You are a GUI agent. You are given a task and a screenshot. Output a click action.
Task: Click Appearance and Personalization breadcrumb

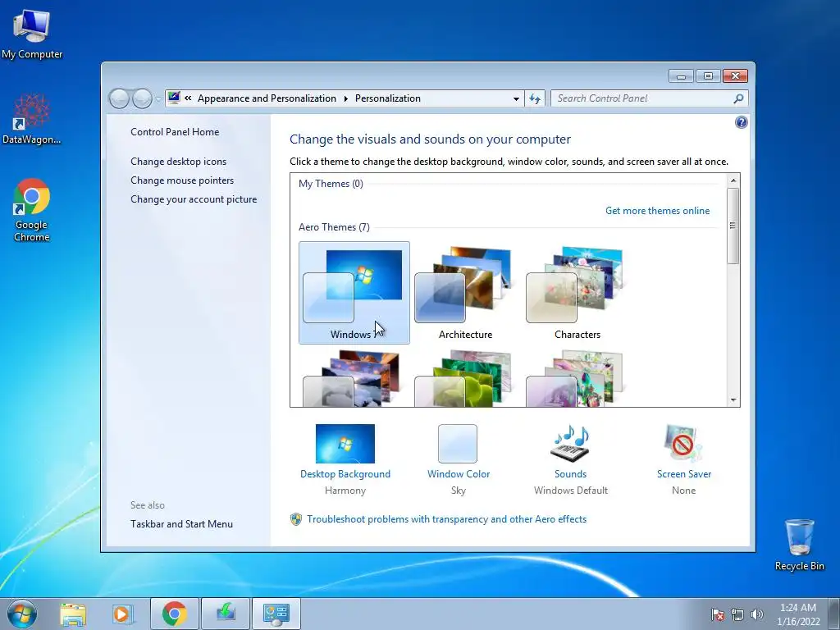point(267,98)
